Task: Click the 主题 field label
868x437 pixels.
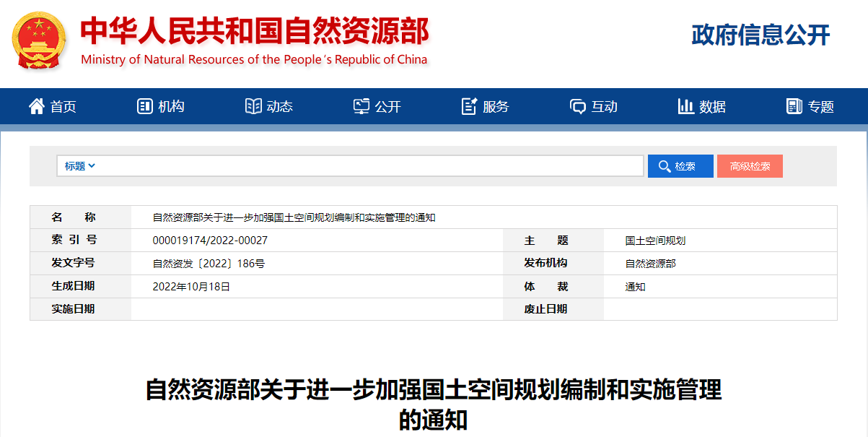Action: pos(546,241)
